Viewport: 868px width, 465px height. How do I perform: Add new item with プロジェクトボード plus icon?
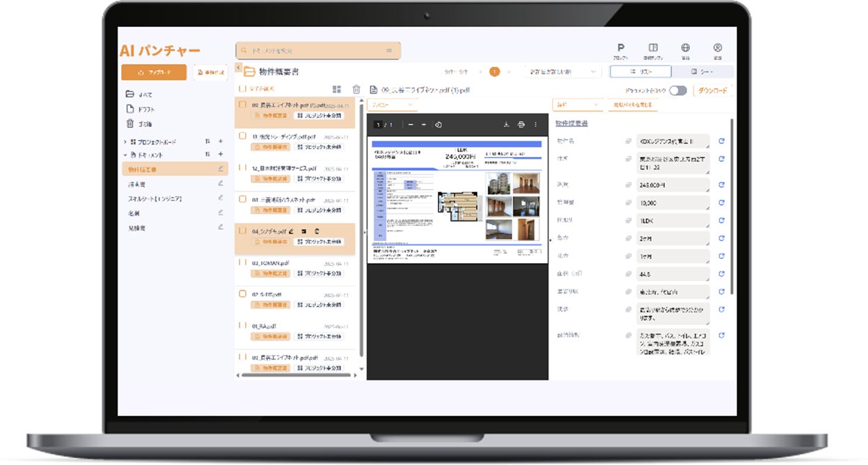coord(220,141)
